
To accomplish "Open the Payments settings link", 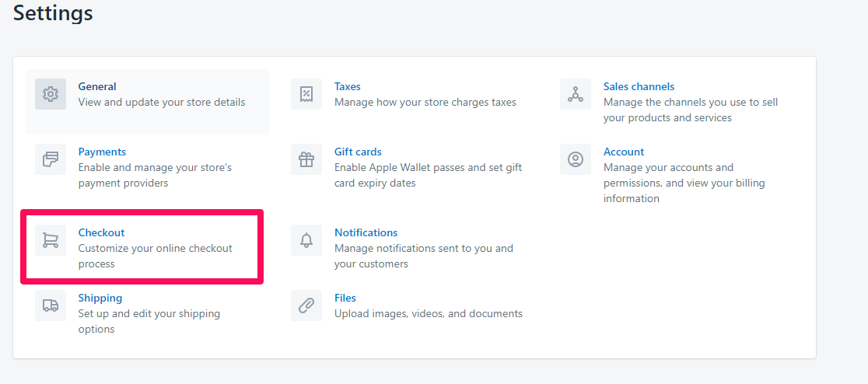I will pyautogui.click(x=102, y=152).
